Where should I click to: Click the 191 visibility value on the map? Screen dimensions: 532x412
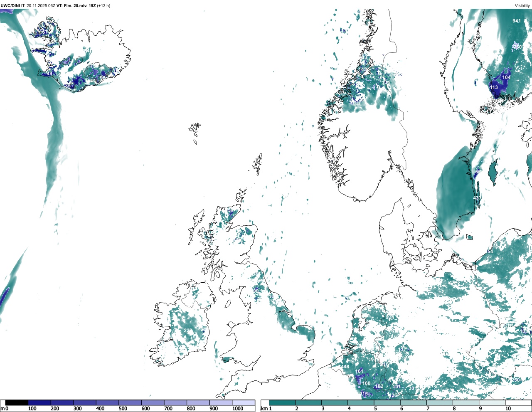pos(397,387)
